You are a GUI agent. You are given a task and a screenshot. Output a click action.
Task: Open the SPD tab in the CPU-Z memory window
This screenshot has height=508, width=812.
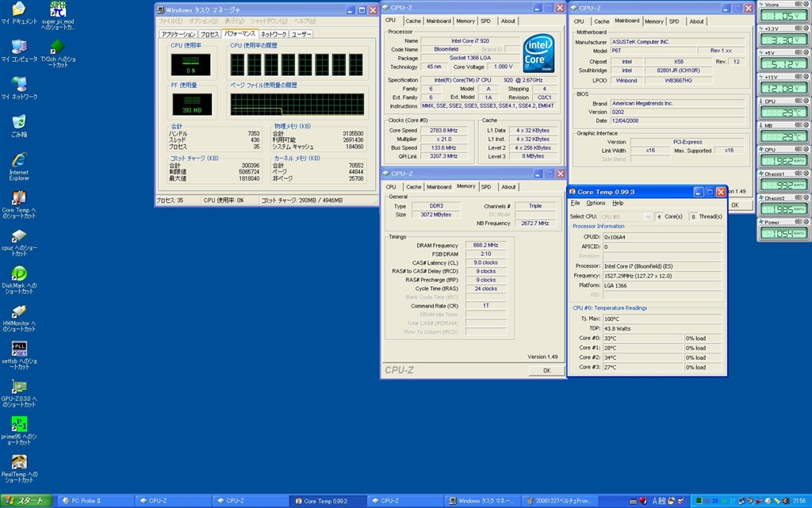[x=486, y=187]
